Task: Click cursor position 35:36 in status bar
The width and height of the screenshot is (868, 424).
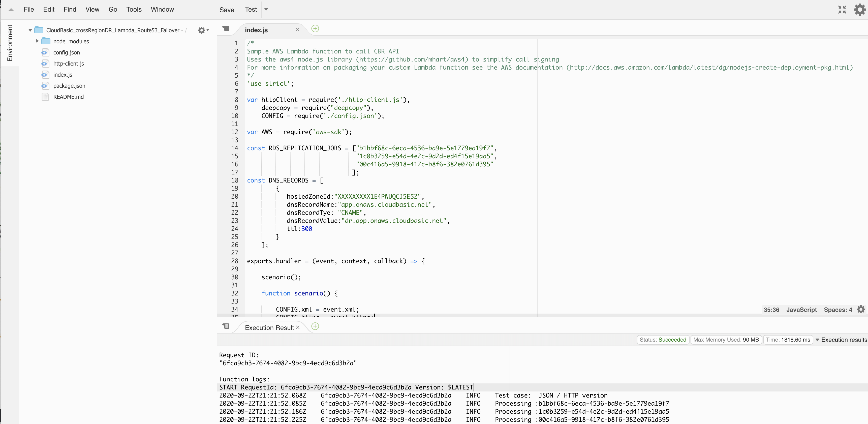Action: point(771,310)
